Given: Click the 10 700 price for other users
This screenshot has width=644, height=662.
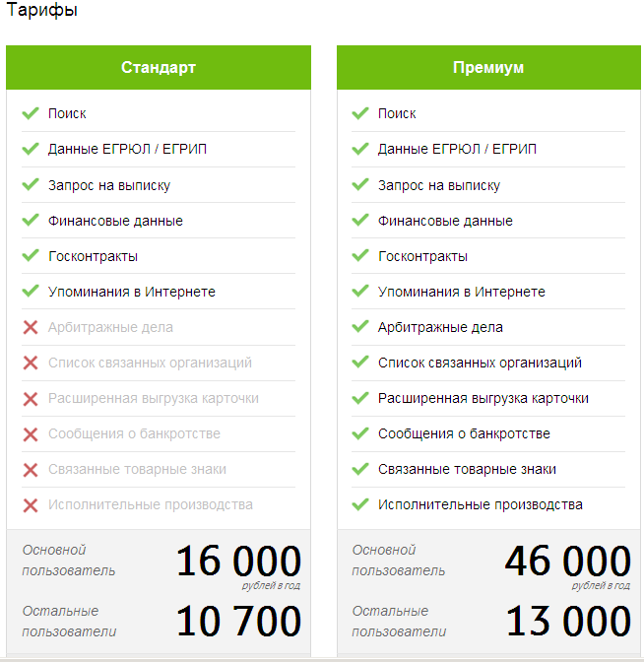Looking at the screenshot, I should pos(239,621).
